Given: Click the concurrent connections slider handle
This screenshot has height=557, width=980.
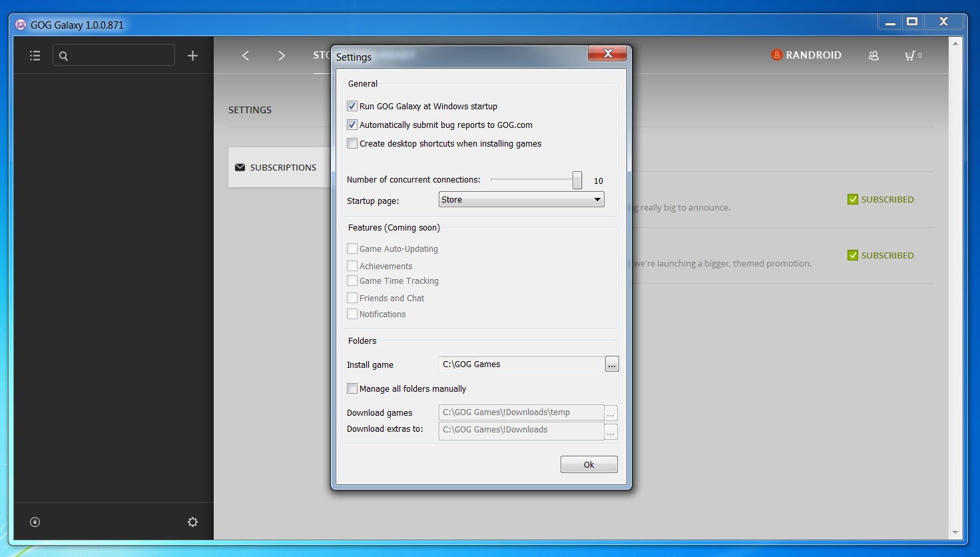Looking at the screenshot, I should [577, 180].
